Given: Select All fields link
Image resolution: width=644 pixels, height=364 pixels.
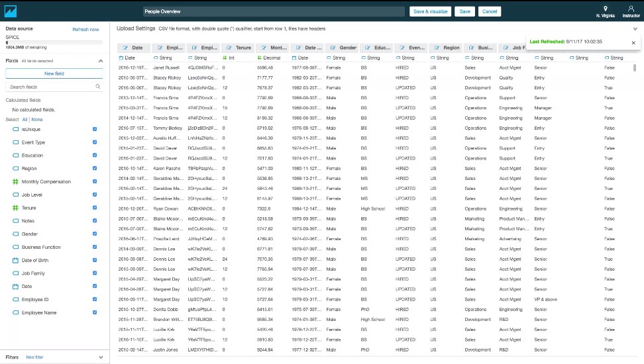Looking at the screenshot, I should pos(25,119).
